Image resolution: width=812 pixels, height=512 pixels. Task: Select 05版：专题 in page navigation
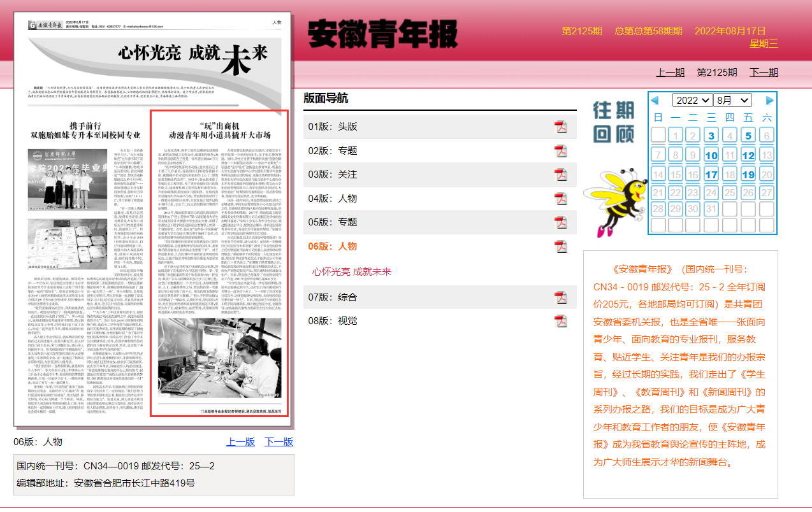(x=332, y=222)
